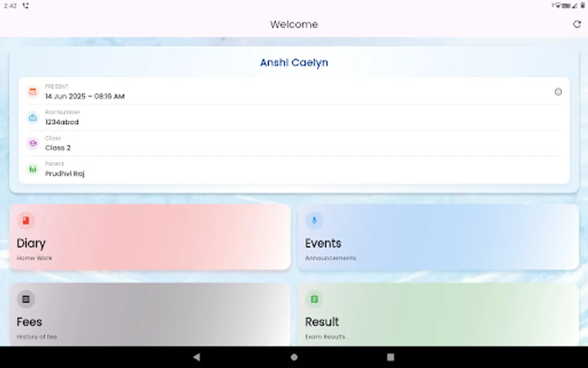Viewport: 588px width, 368px height.
Task: Click the green Parent icon
Action: [33, 169]
